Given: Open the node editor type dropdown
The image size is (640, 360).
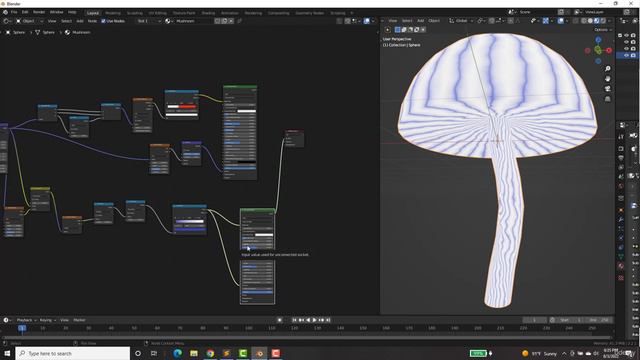Looking at the screenshot, I should pos(7,21).
